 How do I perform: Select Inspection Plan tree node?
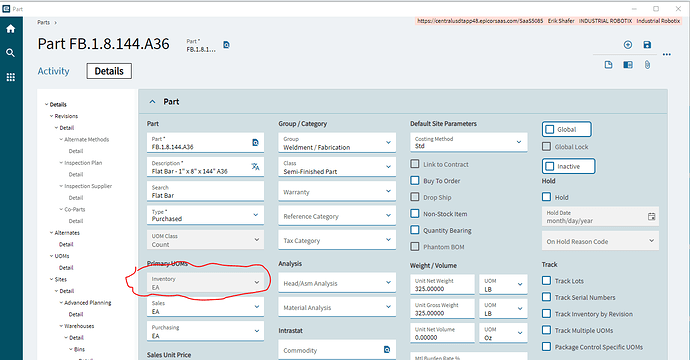83,162
